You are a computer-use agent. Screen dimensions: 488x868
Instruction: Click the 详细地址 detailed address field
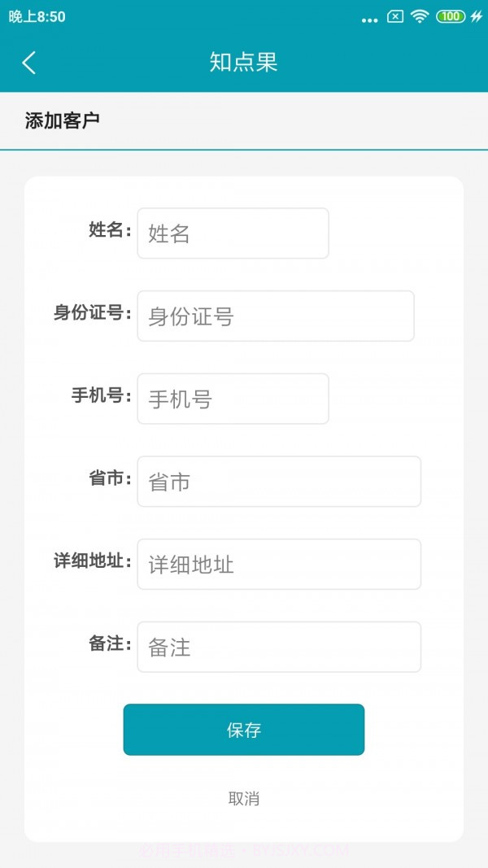(x=279, y=564)
